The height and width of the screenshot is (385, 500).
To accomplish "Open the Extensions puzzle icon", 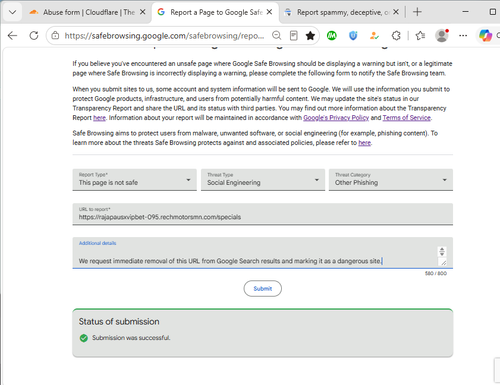I will (x=396, y=36).
